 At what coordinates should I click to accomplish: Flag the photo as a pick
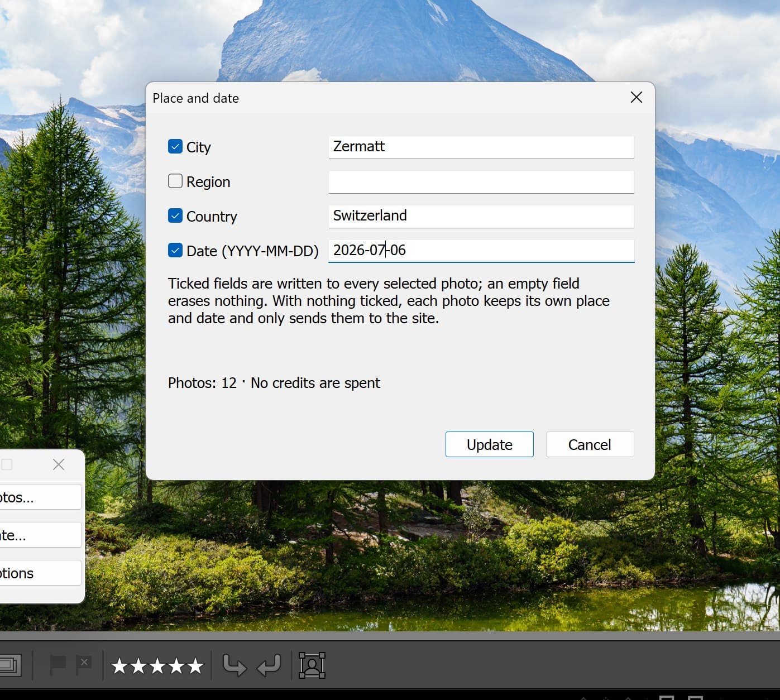(58, 665)
